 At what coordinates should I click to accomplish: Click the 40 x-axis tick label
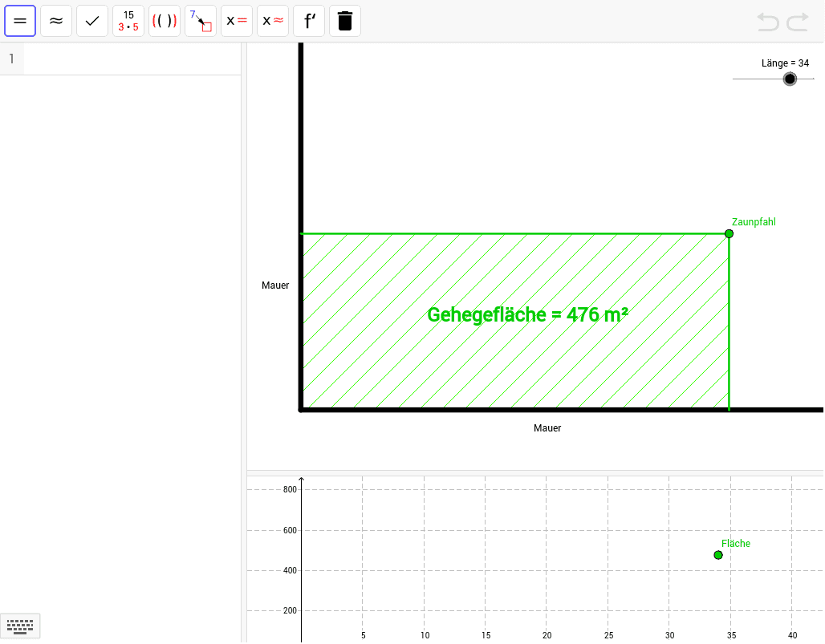click(x=792, y=636)
